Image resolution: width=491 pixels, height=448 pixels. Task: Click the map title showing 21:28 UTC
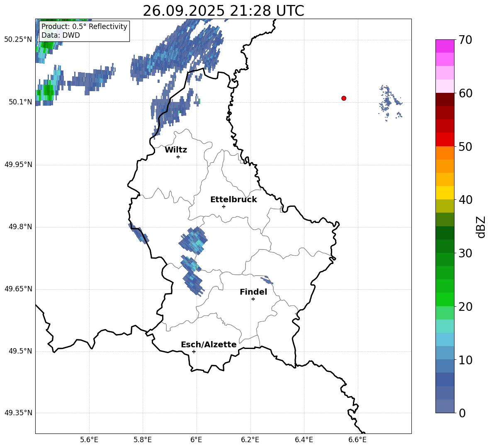tap(223, 11)
